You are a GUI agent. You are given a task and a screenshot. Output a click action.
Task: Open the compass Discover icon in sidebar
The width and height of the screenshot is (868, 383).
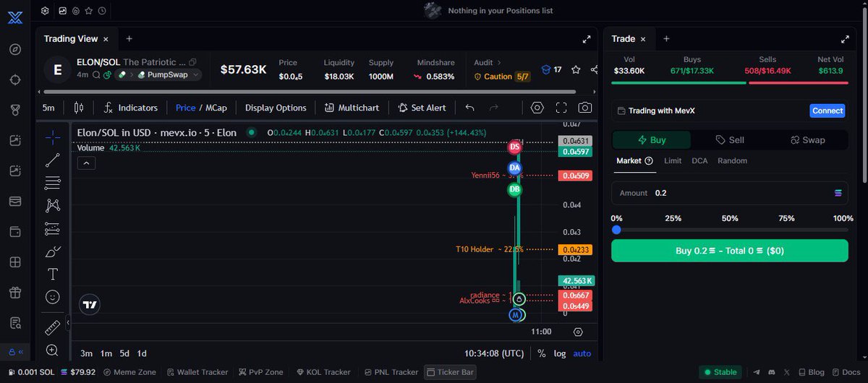tap(15, 49)
